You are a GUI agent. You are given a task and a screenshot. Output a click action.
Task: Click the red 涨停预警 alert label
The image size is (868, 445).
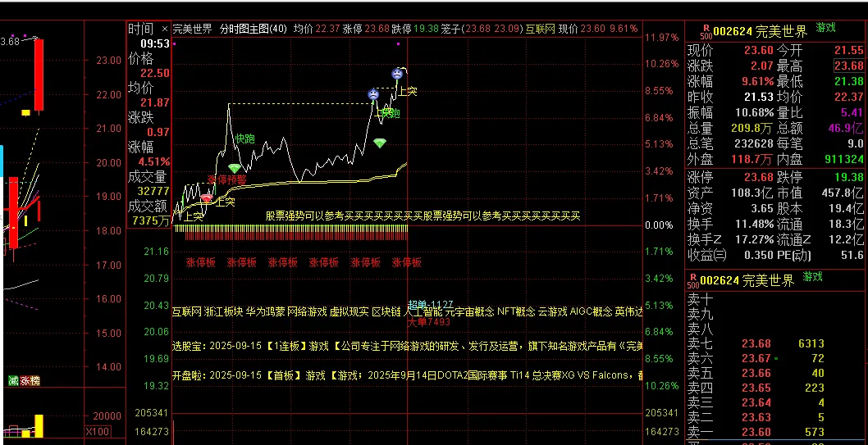227,179
